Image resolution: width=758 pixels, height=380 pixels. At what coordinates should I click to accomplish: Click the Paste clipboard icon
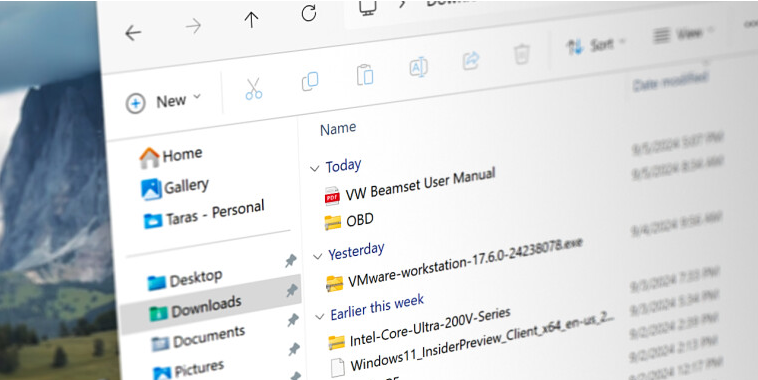pos(365,75)
